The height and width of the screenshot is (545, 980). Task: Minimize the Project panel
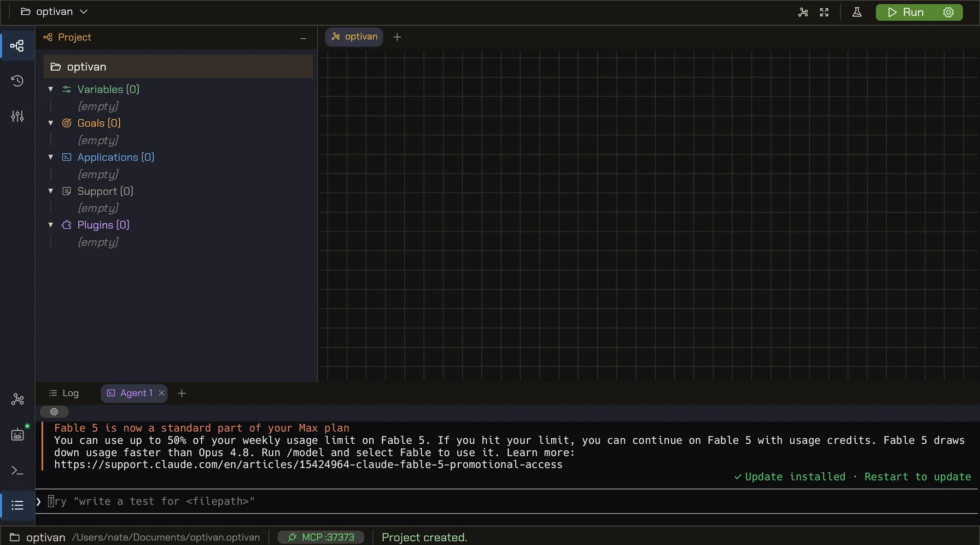[x=303, y=38]
